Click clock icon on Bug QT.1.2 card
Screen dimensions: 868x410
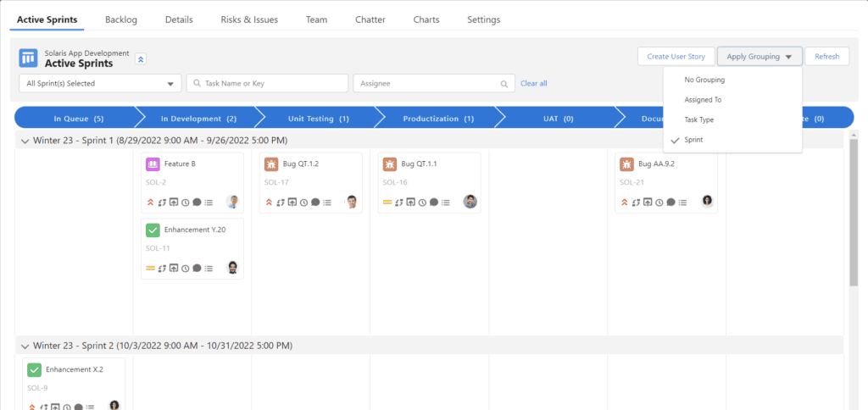point(304,202)
